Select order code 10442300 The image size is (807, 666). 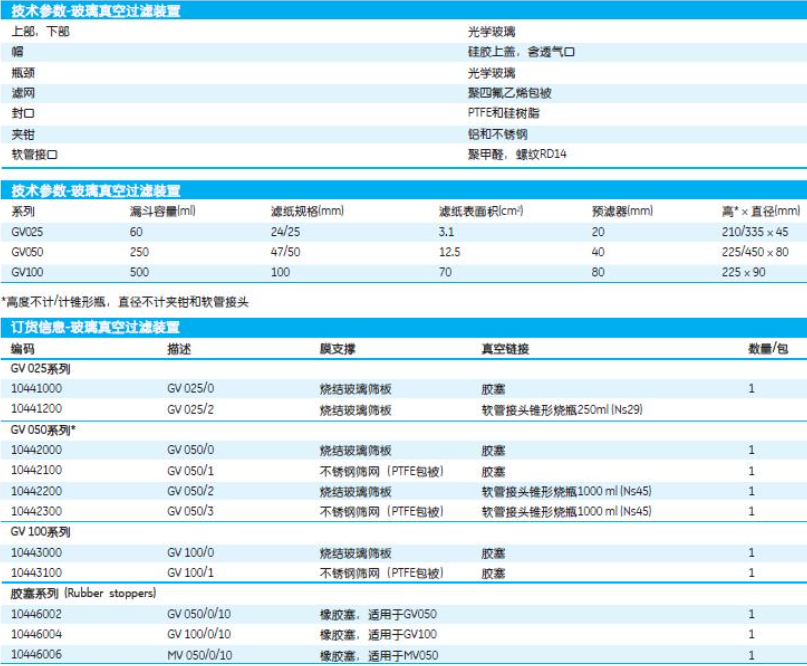click(x=37, y=511)
